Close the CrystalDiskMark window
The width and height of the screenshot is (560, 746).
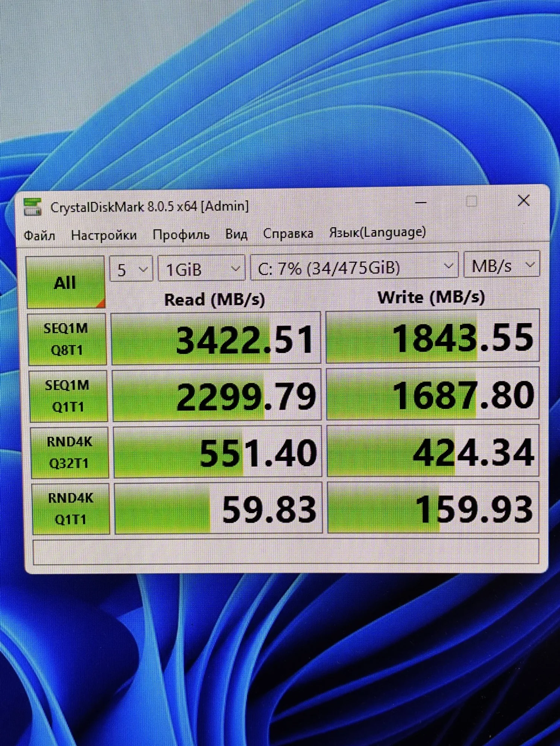pos(524,201)
